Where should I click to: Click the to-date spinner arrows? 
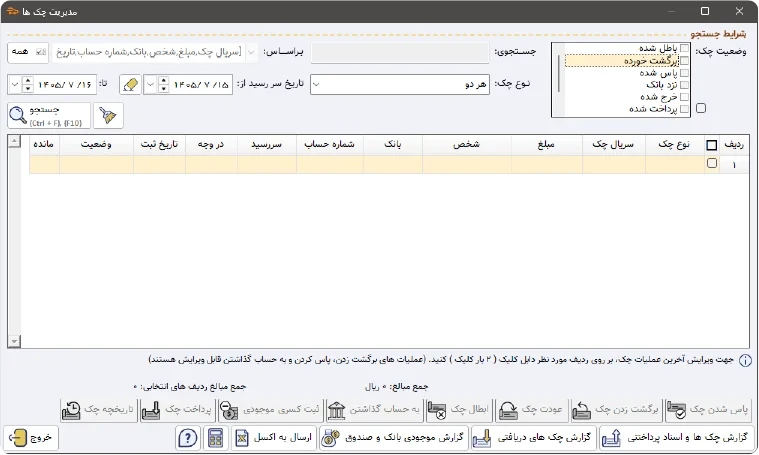28,85
